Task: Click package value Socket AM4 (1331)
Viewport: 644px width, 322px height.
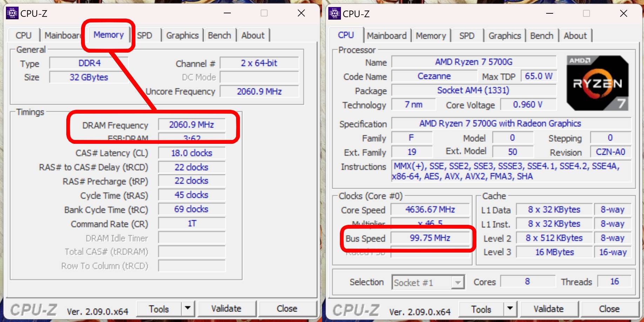Action: (x=474, y=90)
